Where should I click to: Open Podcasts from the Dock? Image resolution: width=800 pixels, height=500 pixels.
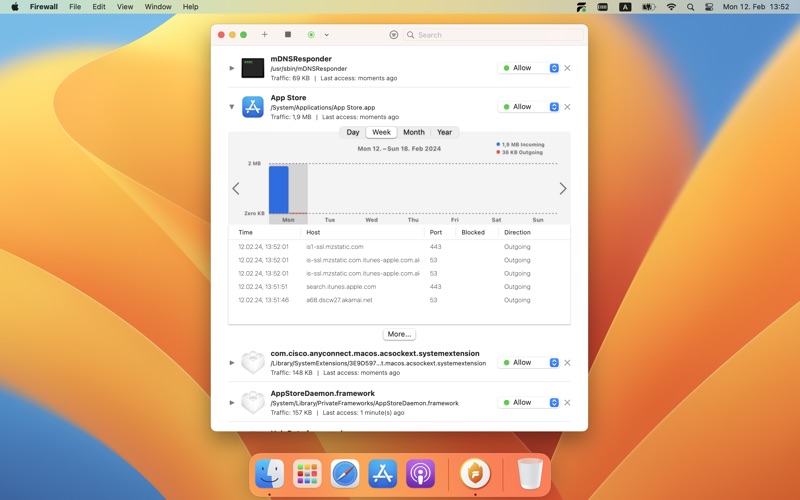click(420, 473)
